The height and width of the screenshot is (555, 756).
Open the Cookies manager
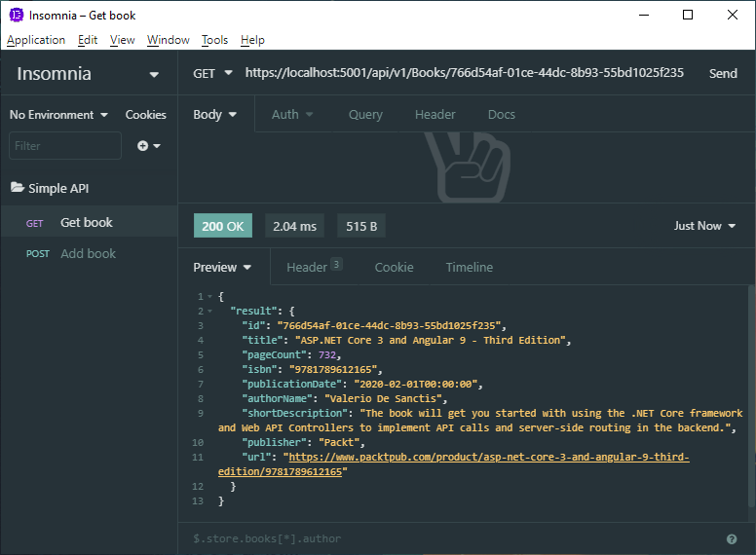pyautogui.click(x=145, y=115)
